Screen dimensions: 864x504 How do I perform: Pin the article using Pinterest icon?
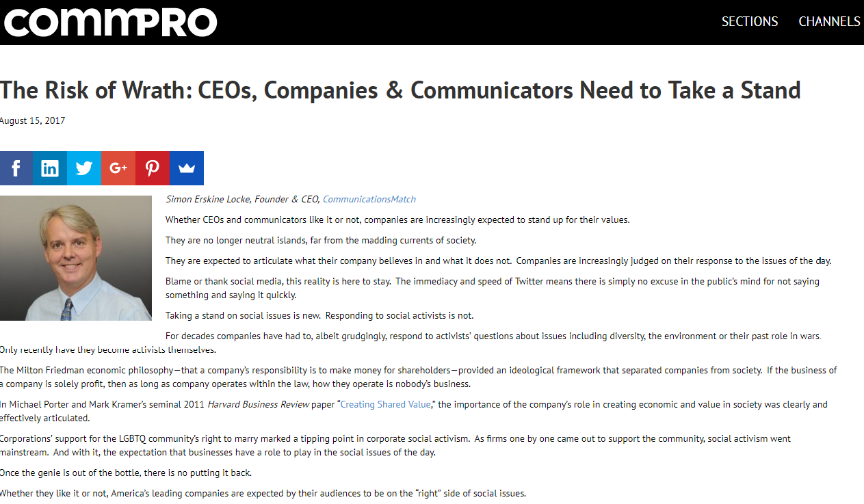coord(153,168)
